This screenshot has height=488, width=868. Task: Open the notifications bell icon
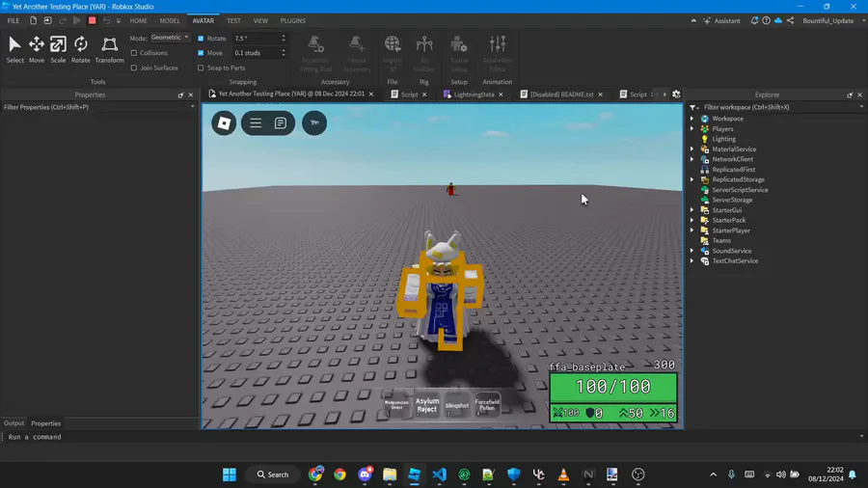[754, 20]
